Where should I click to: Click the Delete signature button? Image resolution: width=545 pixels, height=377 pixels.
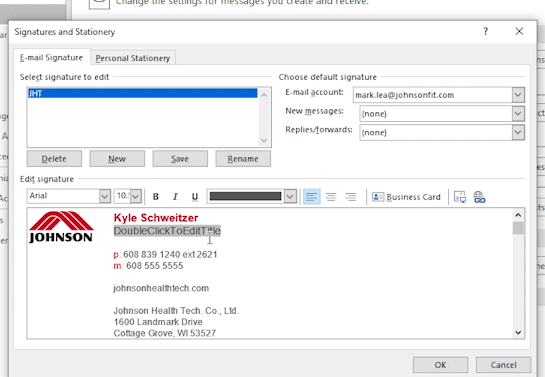(54, 159)
